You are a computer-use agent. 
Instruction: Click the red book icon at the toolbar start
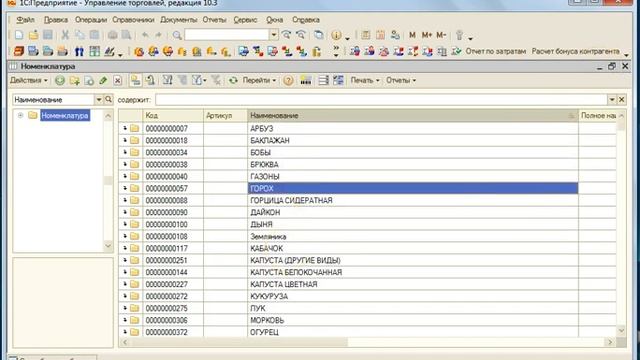pos(19,51)
